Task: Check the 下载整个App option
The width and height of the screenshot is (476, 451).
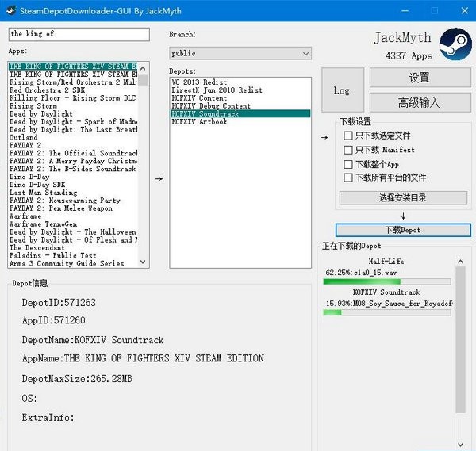Action: pos(348,164)
